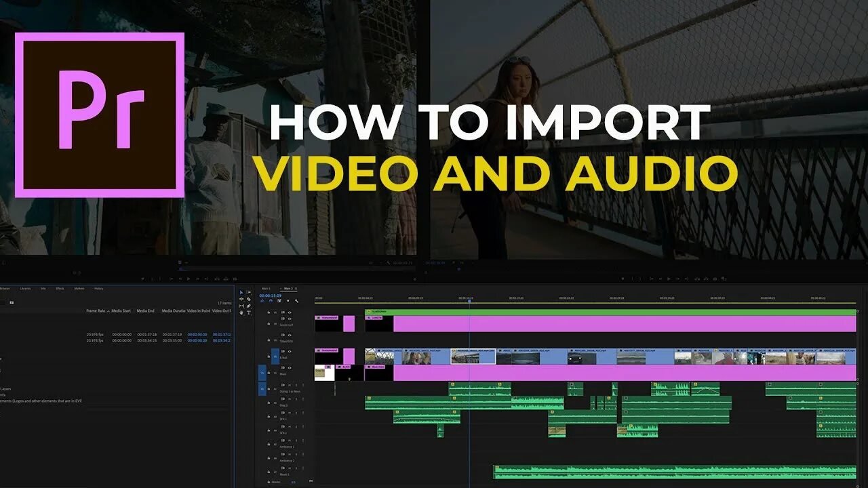Open the History panel tab
The image size is (868, 488).
98,288
